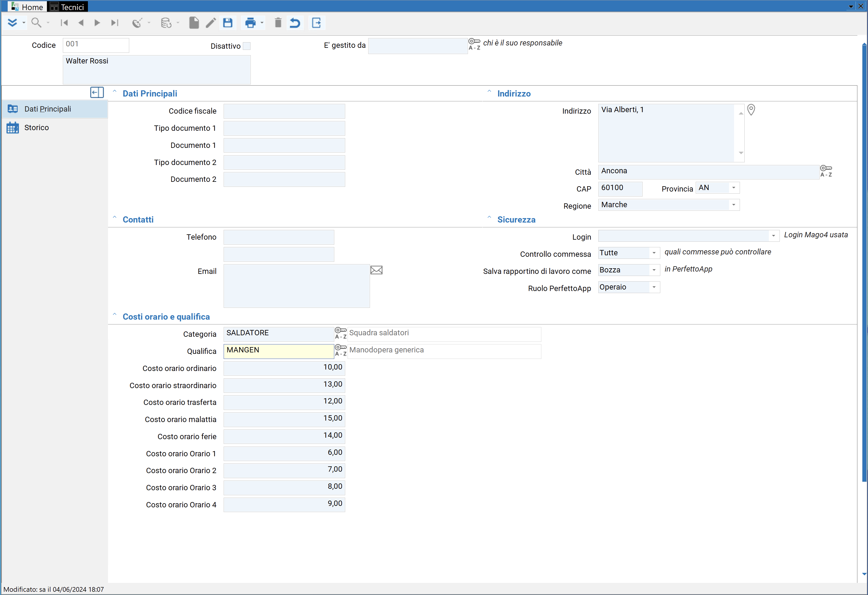
Task: Click the envelope icon beside Email
Action: (376, 270)
